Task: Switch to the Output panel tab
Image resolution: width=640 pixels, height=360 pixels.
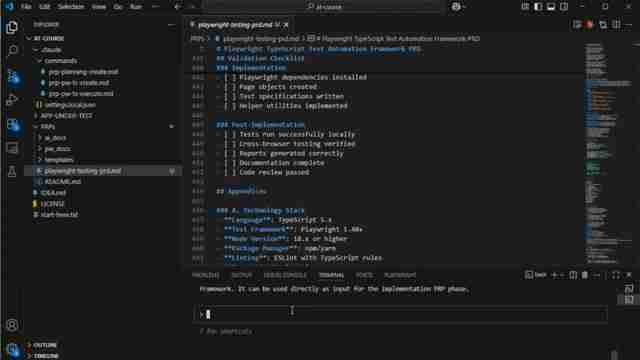Action: (x=242, y=275)
